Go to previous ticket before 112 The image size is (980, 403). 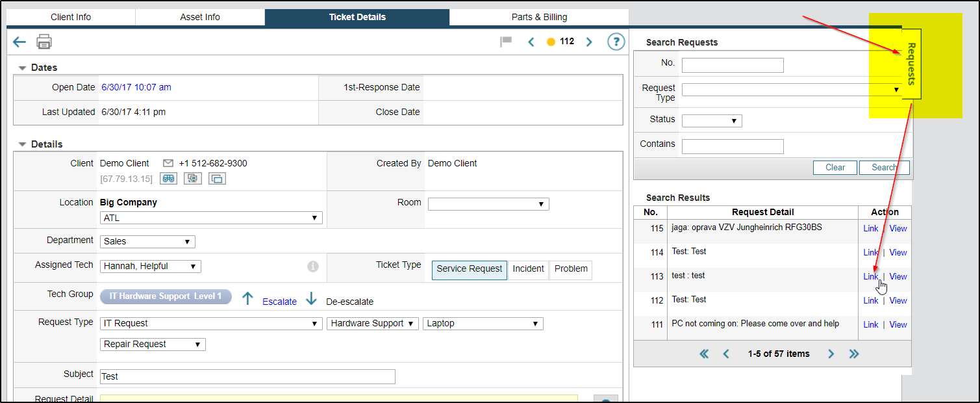531,42
